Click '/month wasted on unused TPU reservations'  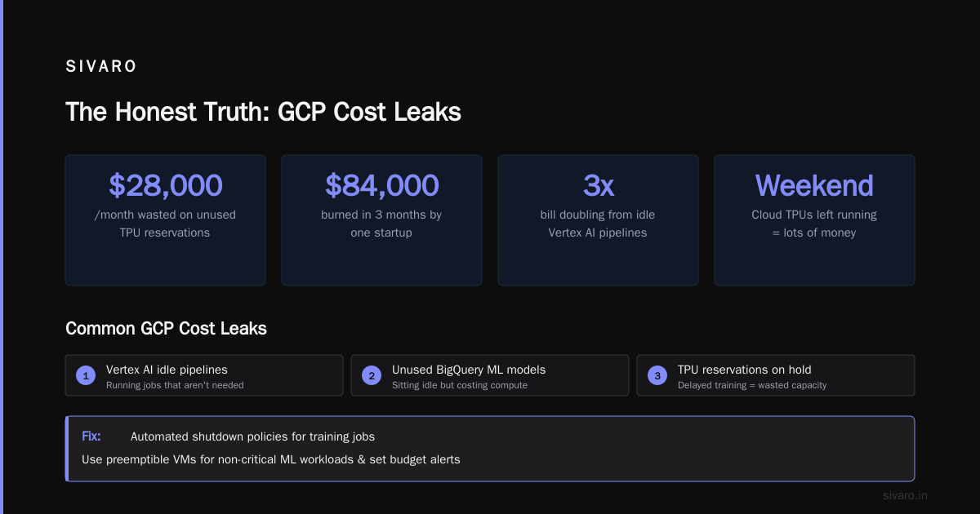coord(165,224)
